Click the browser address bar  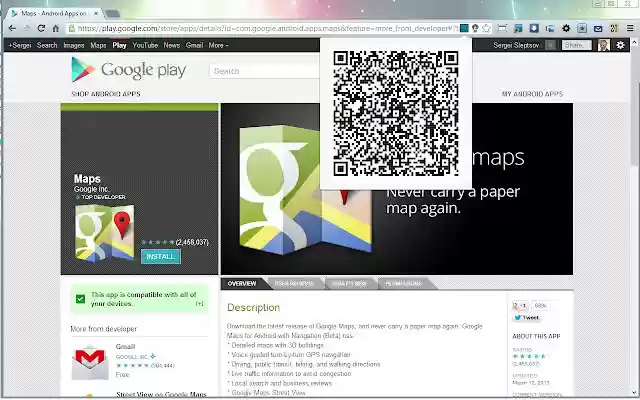[x=261, y=28]
